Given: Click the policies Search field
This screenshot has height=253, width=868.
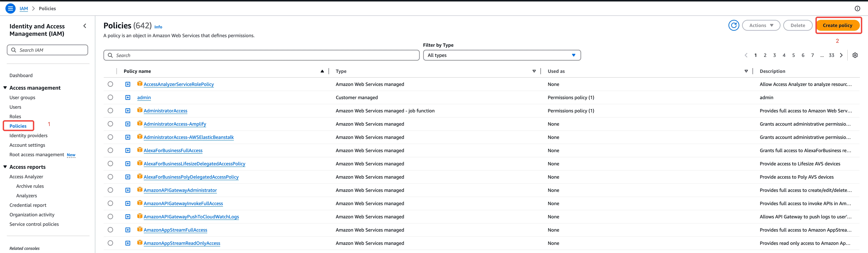Looking at the screenshot, I should click(261, 55).
